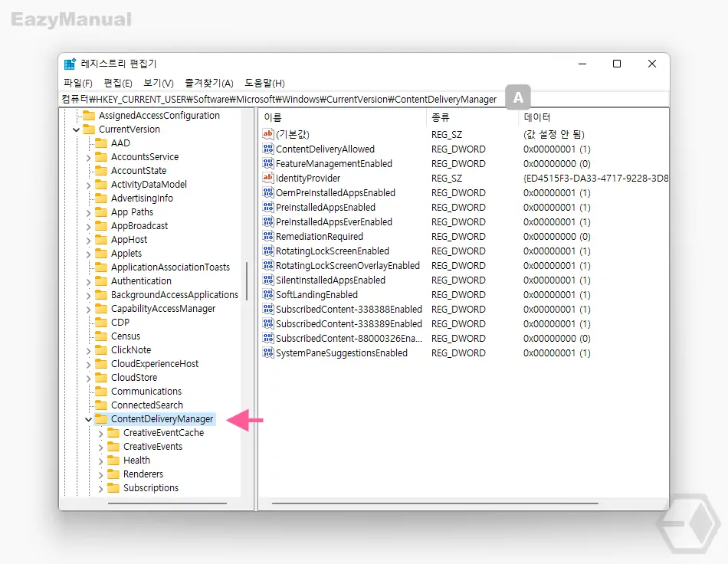728x564 pixels.
Task: Open the 파일(F) menu
Action: click(x=77, y=83)
